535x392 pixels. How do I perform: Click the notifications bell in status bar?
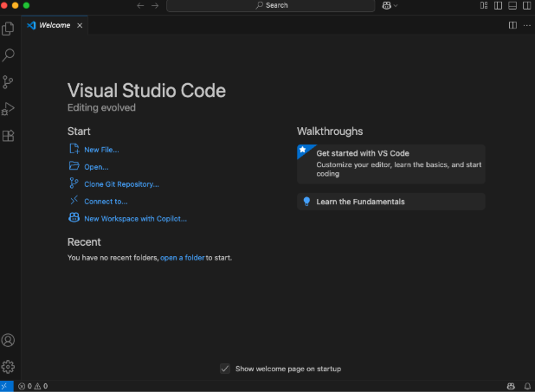tap(526, 386)
